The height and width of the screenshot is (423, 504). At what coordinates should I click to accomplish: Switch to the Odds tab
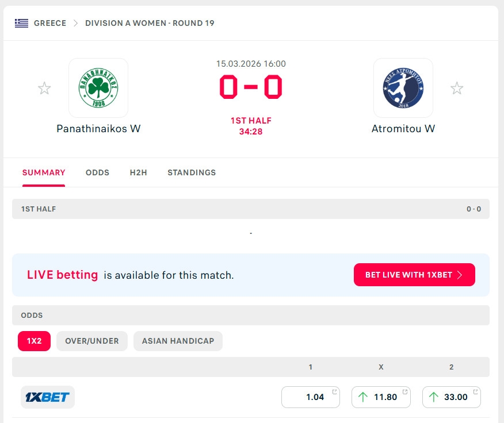click(97, 172)
